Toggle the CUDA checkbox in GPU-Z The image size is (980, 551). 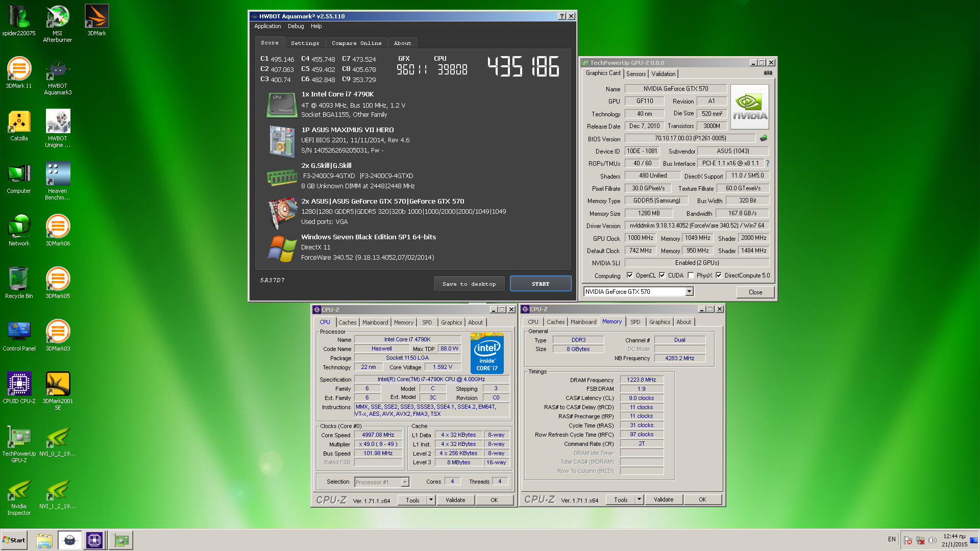pos(662,275)
